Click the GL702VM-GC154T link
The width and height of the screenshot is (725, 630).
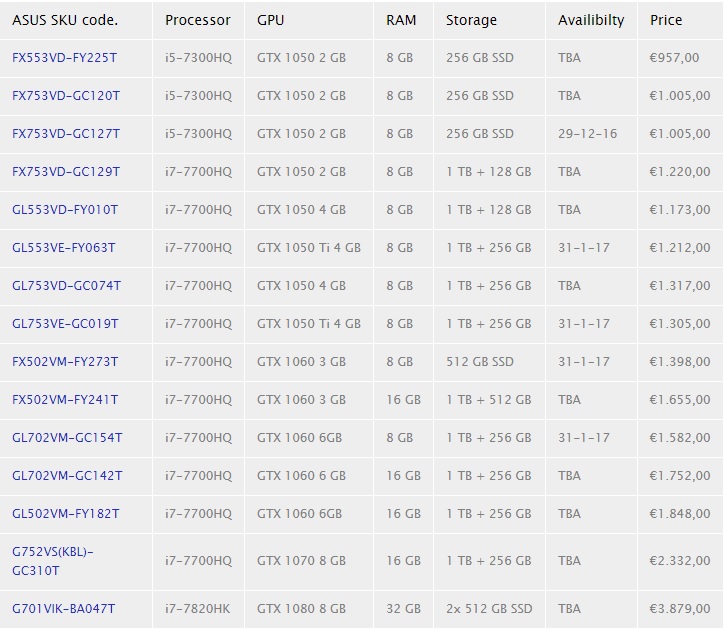click(67, 438)
